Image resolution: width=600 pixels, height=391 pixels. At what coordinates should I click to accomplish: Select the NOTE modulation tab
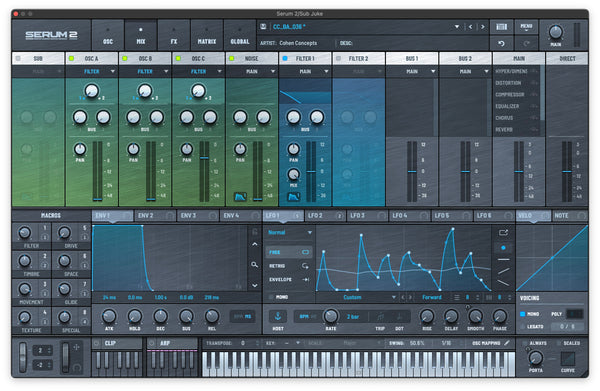tap(570, 216)
